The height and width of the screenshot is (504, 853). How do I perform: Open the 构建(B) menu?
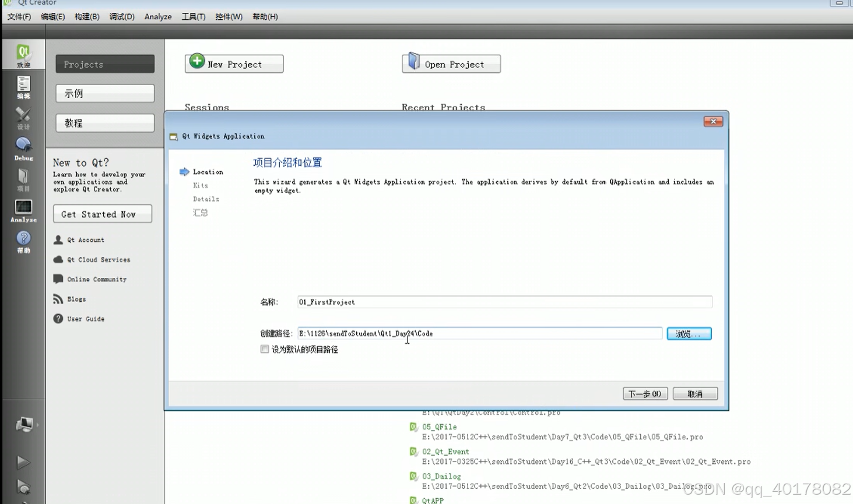[87, 17]
